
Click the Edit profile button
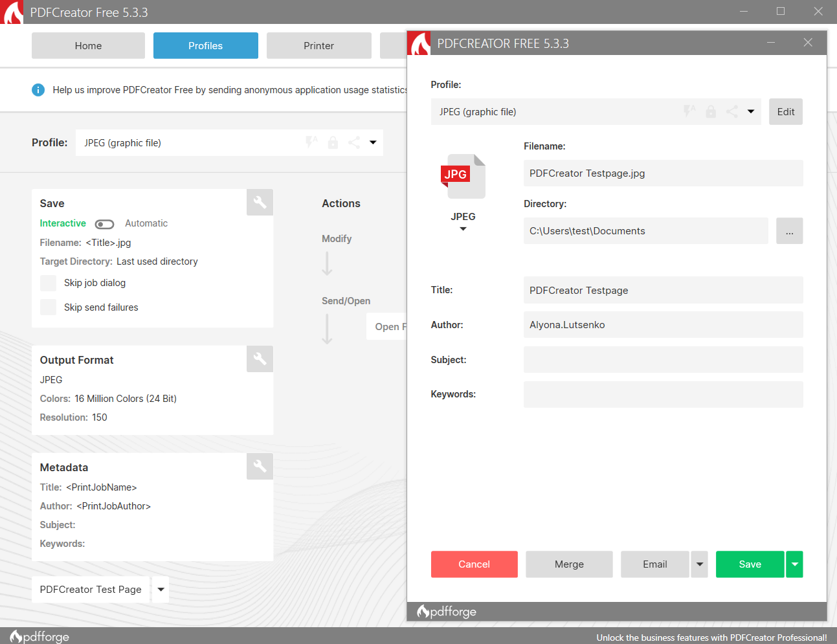pyautogui.click(x=786, y=111)
